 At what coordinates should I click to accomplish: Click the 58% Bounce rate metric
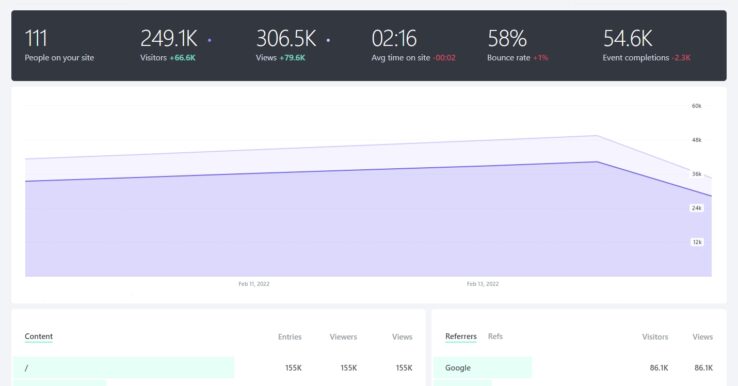click(518, 45)
